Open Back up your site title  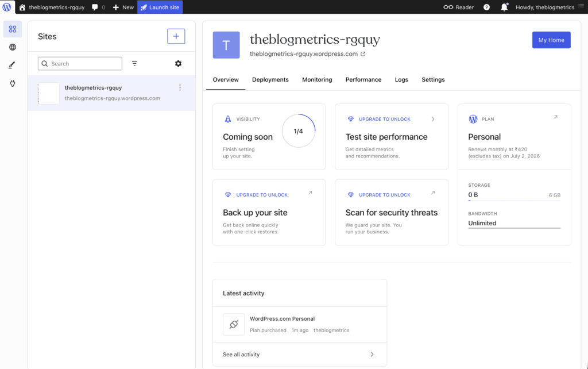coord(255,213)
